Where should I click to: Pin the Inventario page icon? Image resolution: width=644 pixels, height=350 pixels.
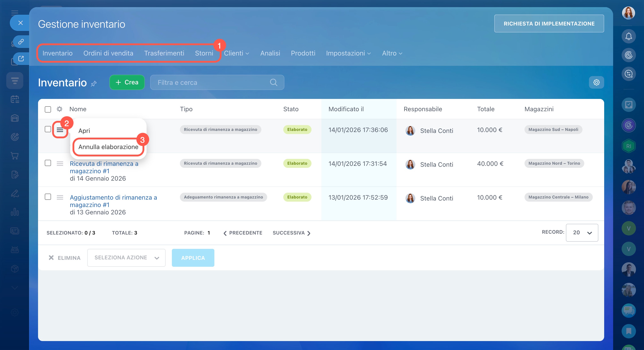94,83
